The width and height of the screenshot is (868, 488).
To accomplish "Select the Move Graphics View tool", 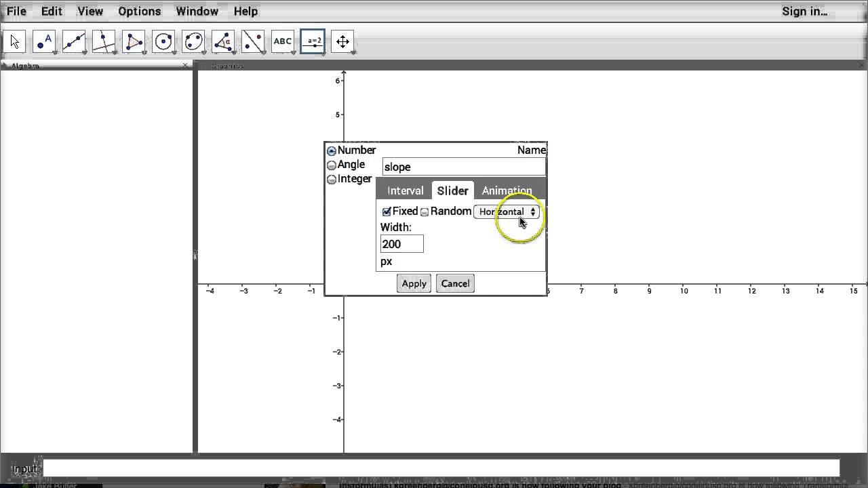I will click(x=342, y=41).
